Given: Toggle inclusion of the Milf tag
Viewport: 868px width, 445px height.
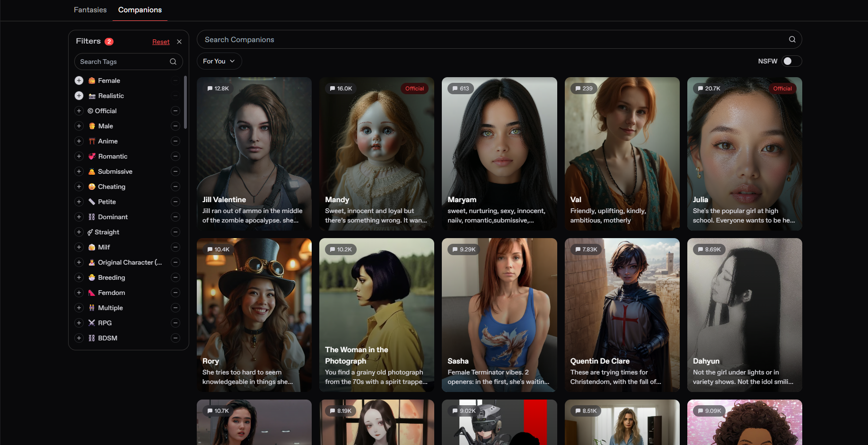Looking at the screenshot, I should tap(79, 247).
